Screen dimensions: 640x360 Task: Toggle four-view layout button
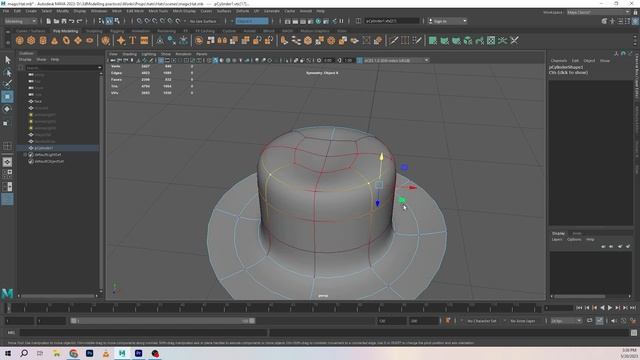(x=7, y=174)
